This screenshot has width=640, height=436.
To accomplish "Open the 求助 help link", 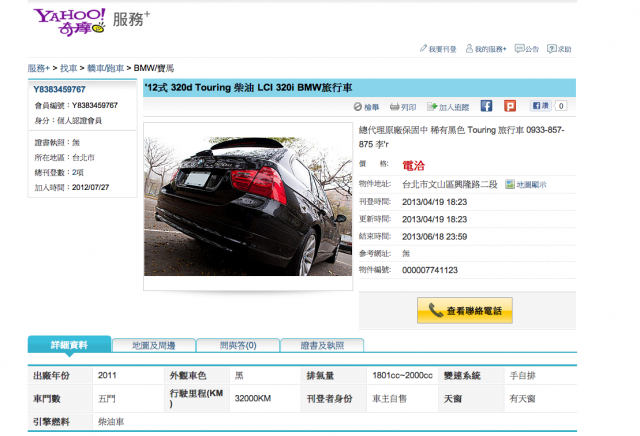I will coord(559,49).
